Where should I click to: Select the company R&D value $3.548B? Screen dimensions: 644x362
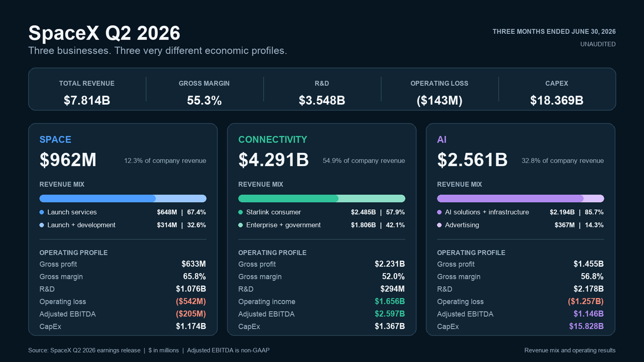[322, 100]
